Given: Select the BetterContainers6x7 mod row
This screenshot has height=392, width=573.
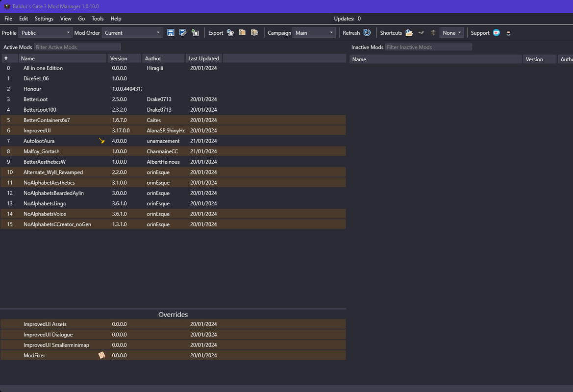Looking at the screenshot, I should pos(173,120).
